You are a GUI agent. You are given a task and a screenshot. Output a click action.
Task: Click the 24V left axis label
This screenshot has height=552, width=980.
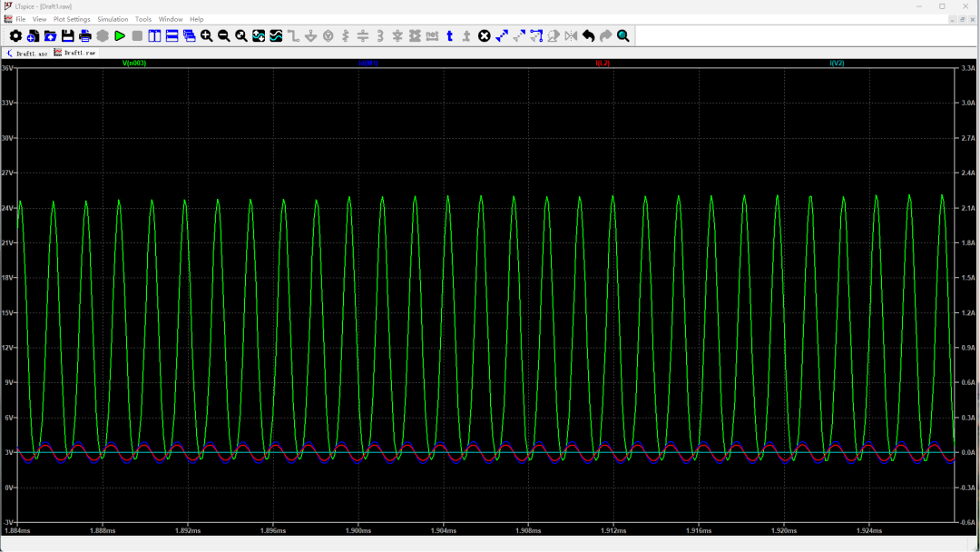point(7,208)
